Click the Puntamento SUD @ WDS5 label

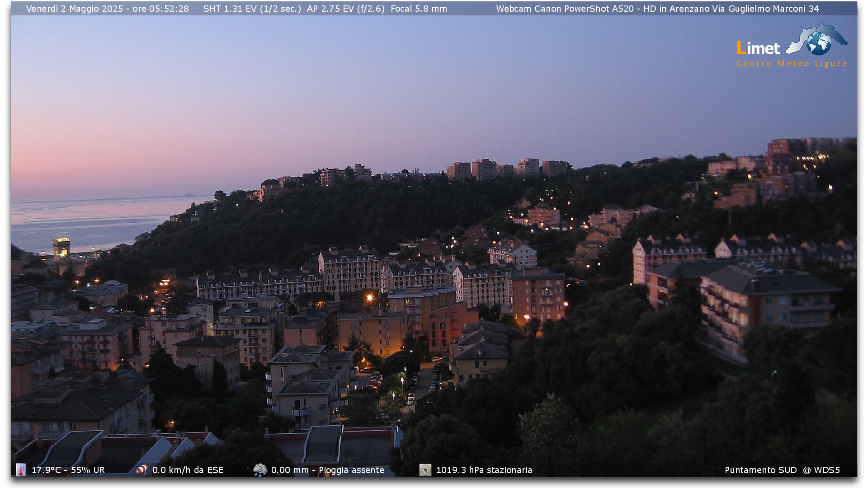(782, 470)
